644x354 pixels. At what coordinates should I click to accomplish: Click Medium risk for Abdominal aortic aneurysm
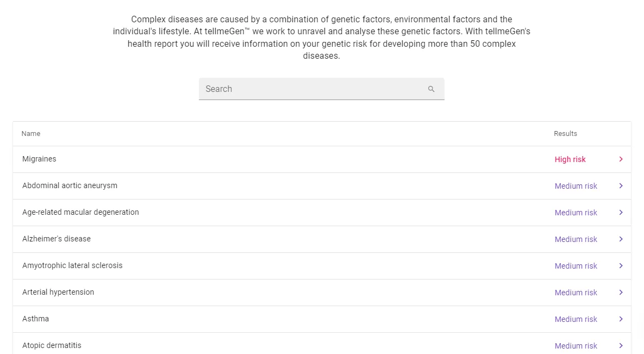click(x=576, y=187)
